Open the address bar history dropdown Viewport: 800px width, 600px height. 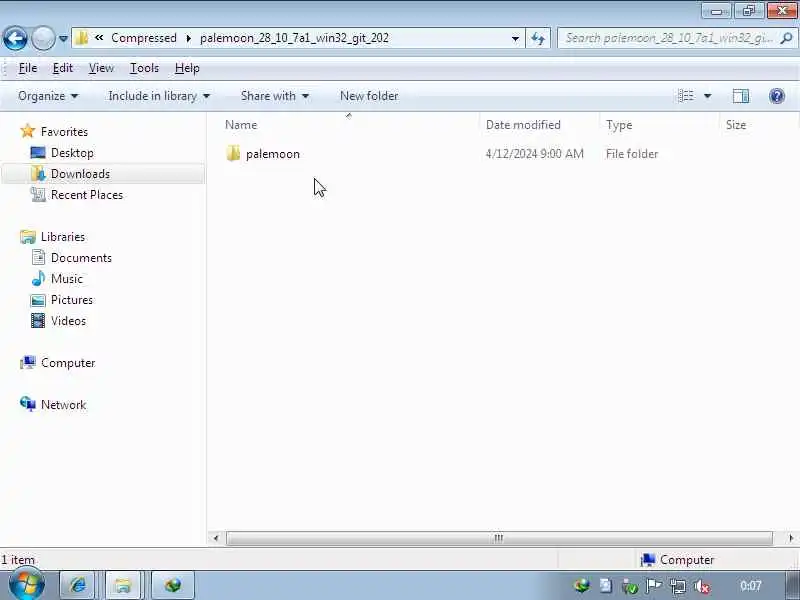coord(515,39)
